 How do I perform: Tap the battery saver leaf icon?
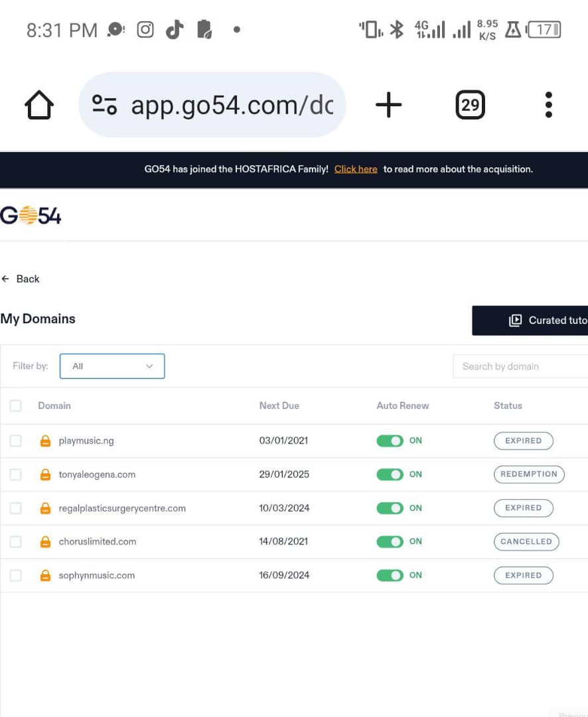coord(204,30)
